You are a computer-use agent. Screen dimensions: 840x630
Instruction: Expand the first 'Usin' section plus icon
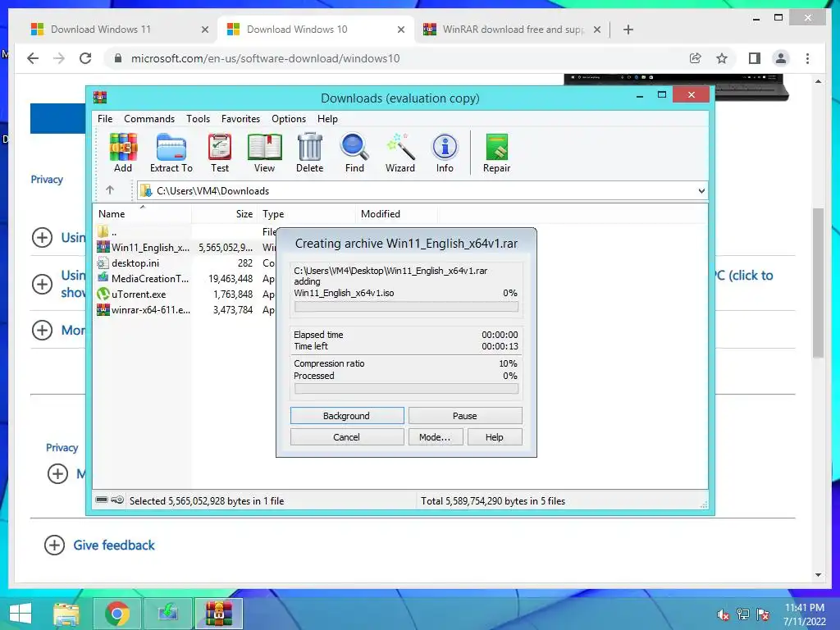(x=43, y=237)
